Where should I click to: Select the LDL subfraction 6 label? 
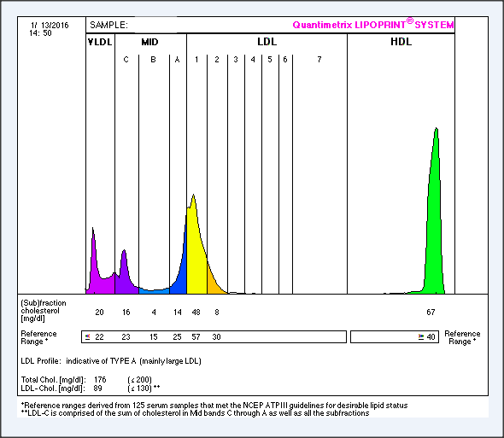pos(285,60)
